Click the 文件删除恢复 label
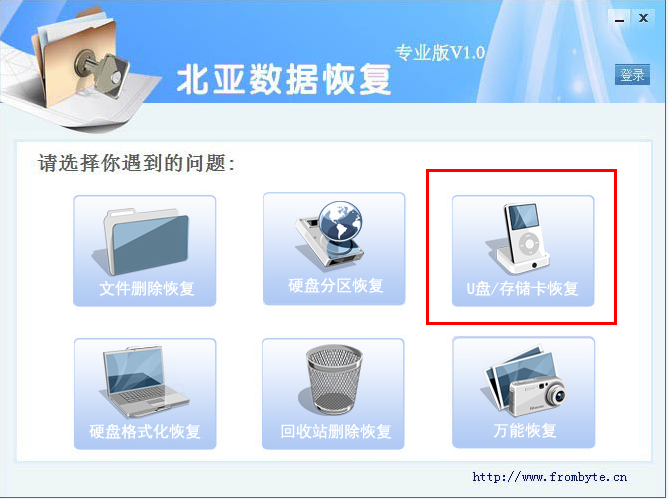Screen dimensions: 668x499 pos(147,289)
